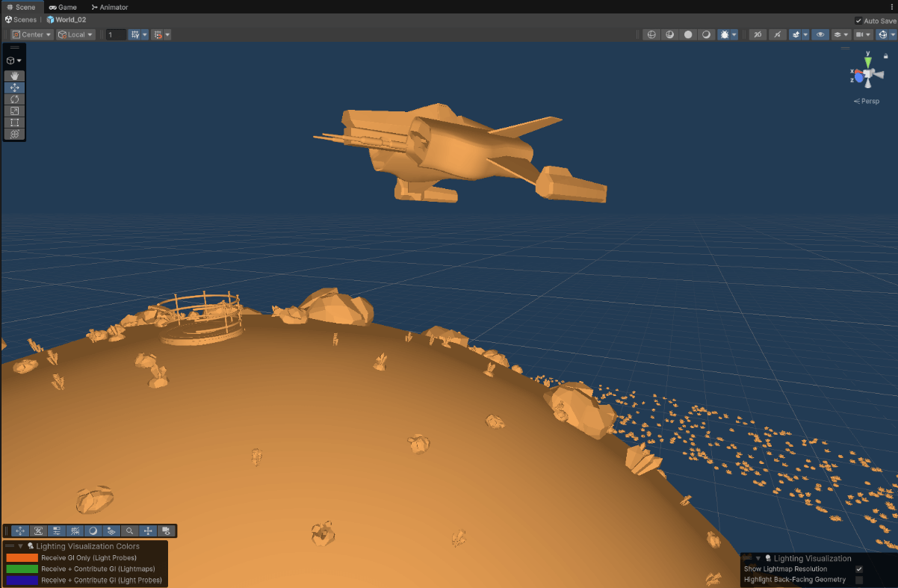Select the Move tool in the left toolbar
Viewport: 898px width, 588px height.
pyautogui.click(x=14, y=87)
